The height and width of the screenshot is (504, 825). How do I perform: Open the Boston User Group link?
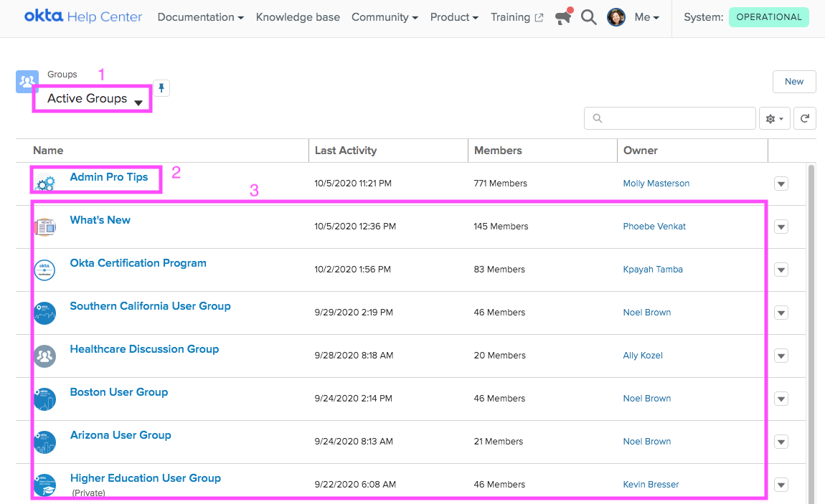[x=119, y=393]
